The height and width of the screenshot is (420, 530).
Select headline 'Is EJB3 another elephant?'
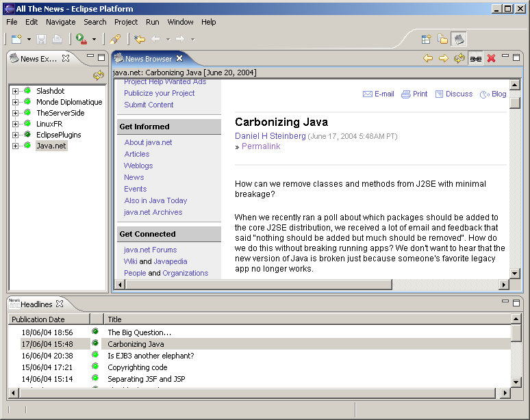click(x=151, y=356)
